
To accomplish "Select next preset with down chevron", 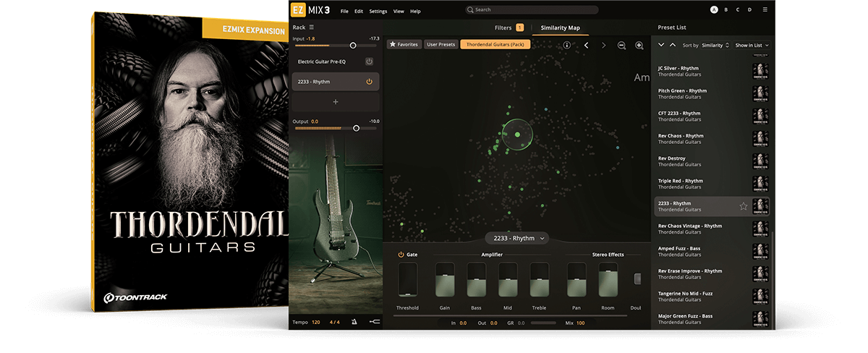I will [x=661, y=45].
